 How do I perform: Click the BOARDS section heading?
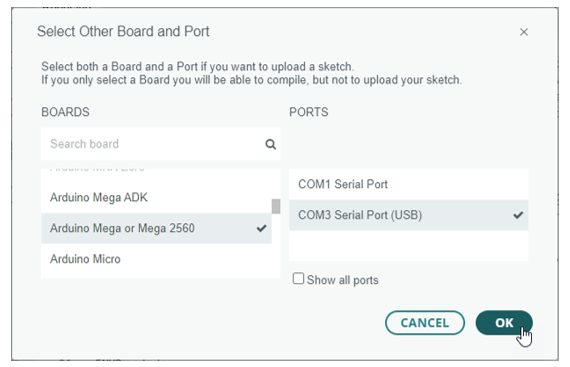[x=65, y=112]
